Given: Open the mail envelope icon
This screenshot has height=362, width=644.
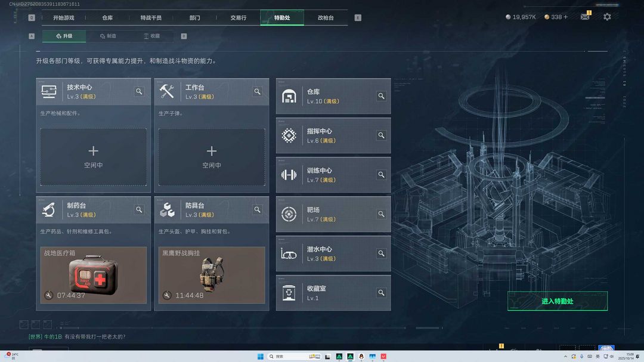Looking at the screenshot, I should point(585,17).
